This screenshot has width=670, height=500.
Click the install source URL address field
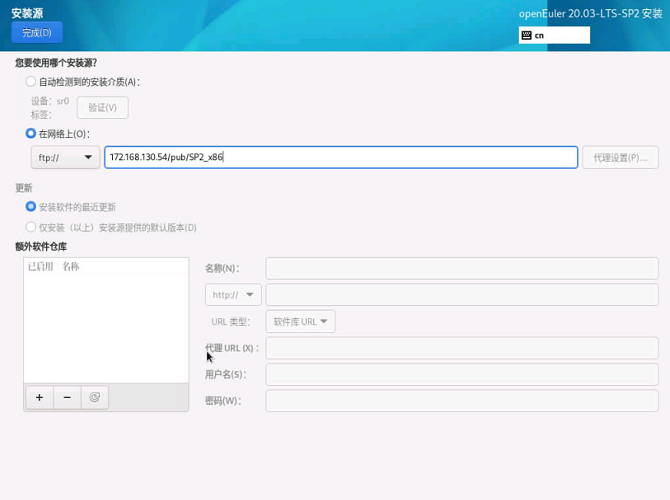[x=340, y=158]
